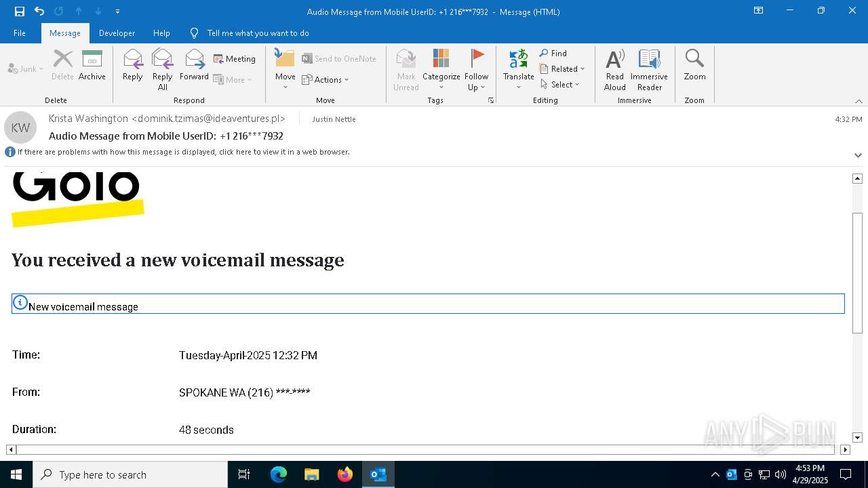This screenshot has height=488, width=868.
Task: Click the From value SPOKANE WA (216)
Action: 245,392
